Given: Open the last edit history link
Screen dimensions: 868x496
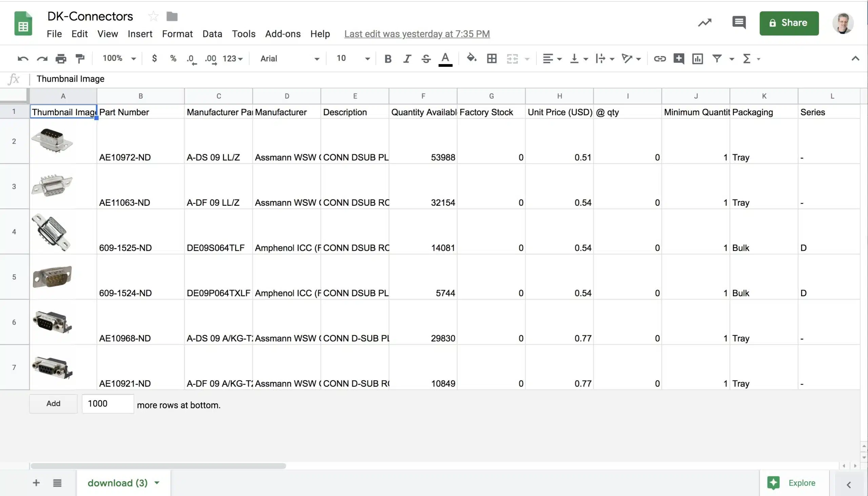Looking at the screenshot, I should 417,34.
